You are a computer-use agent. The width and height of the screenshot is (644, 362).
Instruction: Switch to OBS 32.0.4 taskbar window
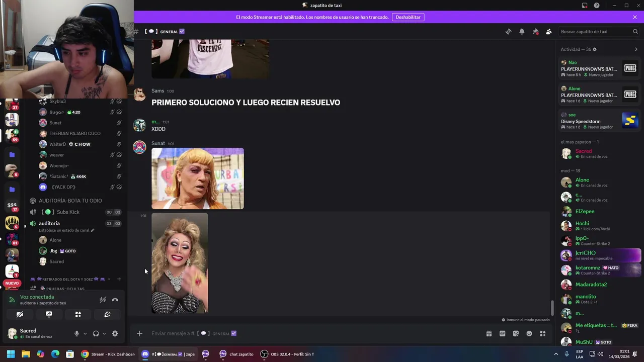pos(287,354)
